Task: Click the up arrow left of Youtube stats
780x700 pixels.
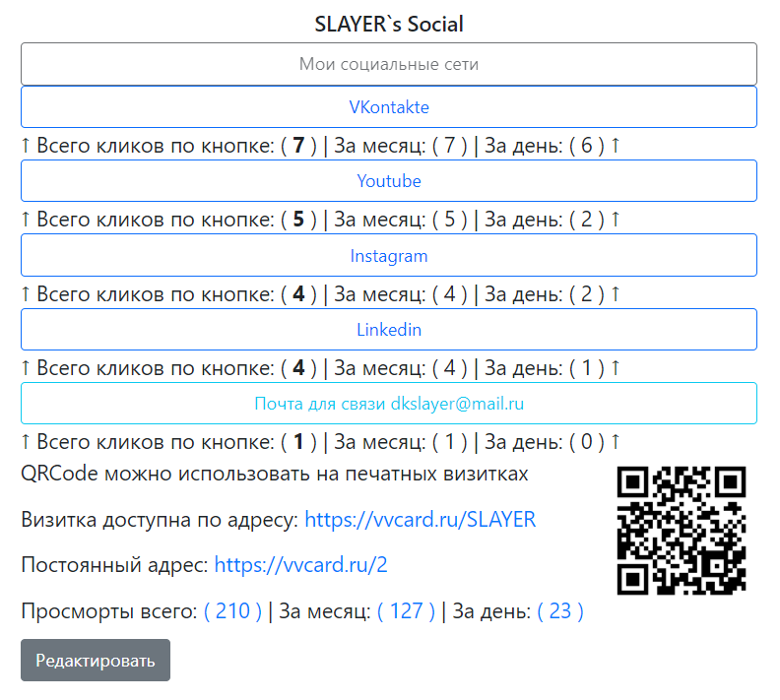Action: click(26, 220)
